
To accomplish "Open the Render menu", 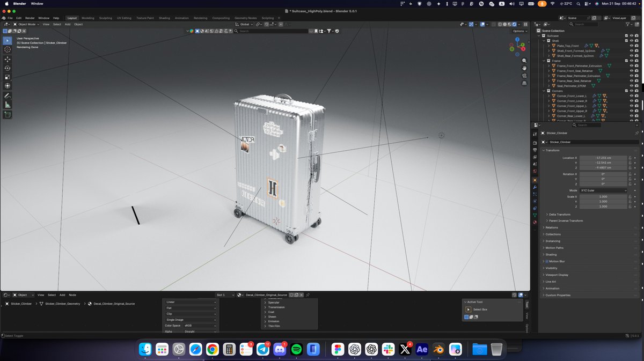I will (x=30, y=18).
